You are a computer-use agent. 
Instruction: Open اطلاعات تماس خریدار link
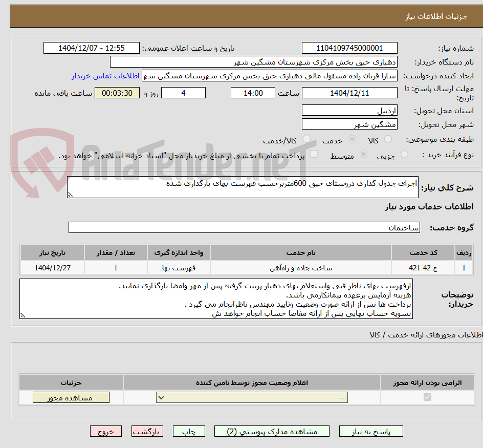coord(105,76)
